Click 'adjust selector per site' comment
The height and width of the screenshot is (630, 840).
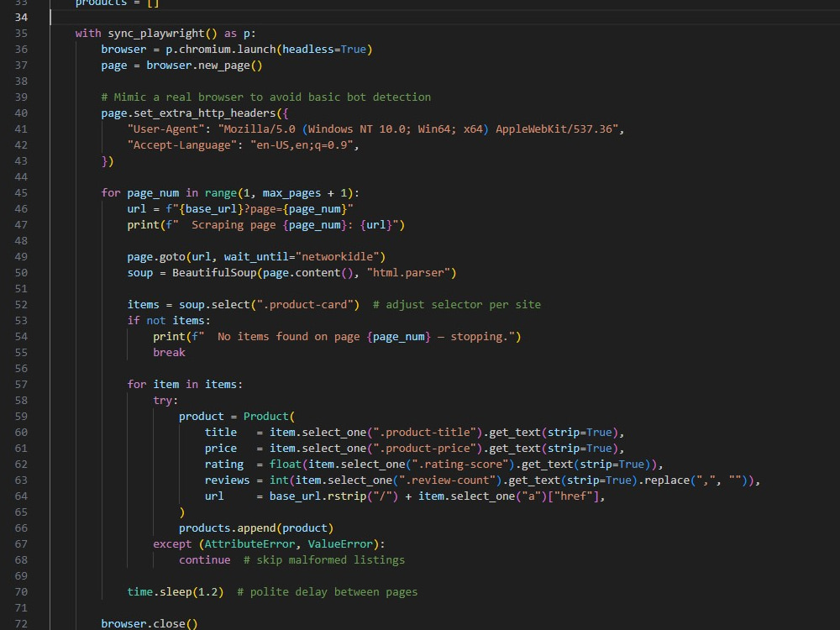[457, 305]
